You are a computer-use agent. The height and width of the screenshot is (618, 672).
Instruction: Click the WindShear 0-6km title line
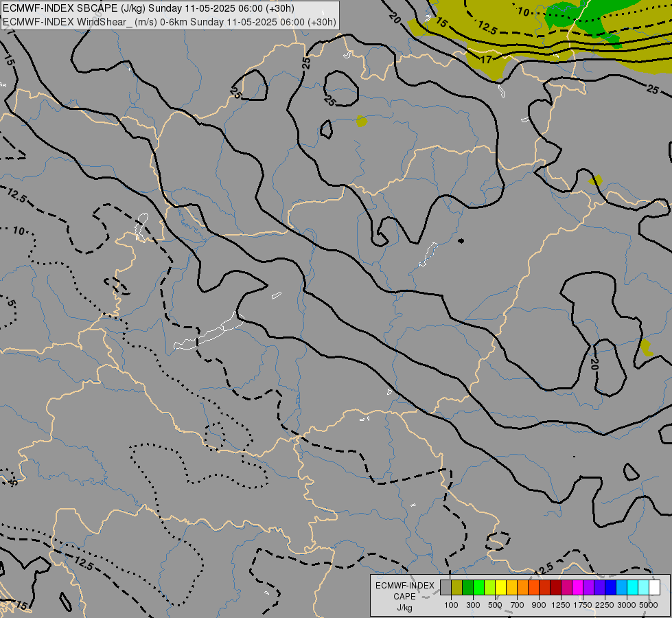point(170,22)
